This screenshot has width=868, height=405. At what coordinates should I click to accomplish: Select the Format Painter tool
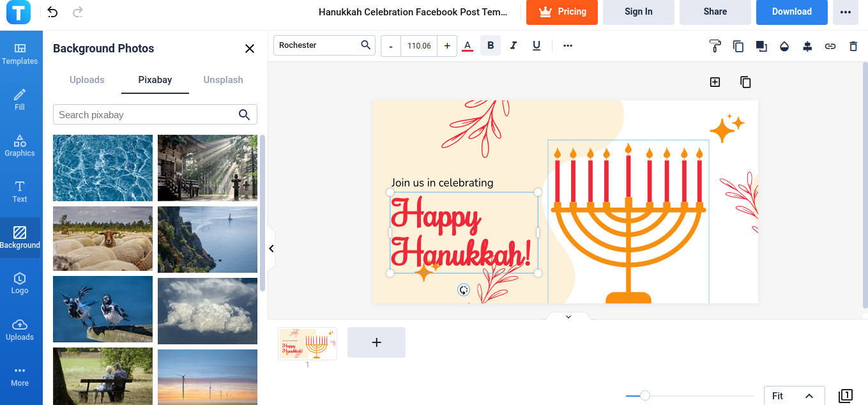[x=715, y=45]
